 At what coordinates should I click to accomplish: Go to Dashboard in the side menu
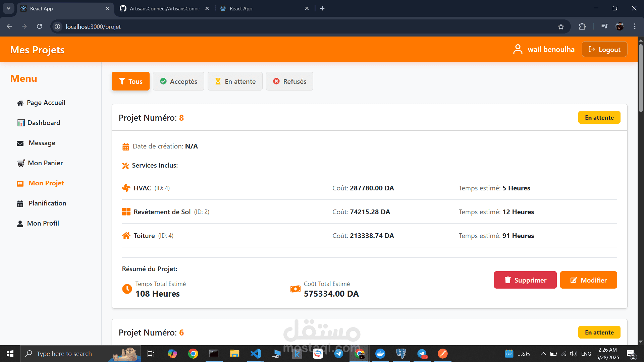(x=44, y=123)
